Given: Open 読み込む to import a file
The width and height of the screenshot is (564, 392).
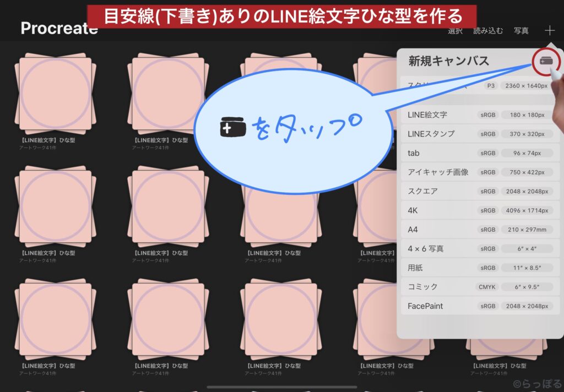Looking at the screenshot, I should click(x=488, y=31).
